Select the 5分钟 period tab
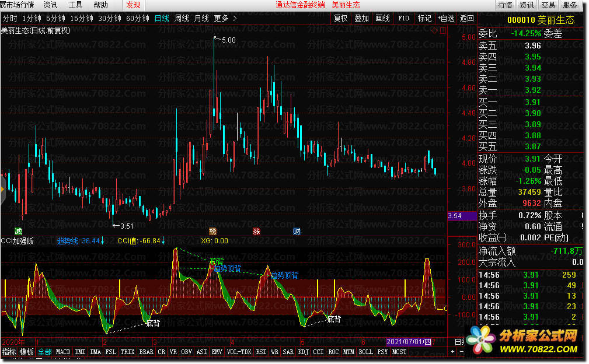The width and height of the screenshot is (589, 364). coord(56,18)
